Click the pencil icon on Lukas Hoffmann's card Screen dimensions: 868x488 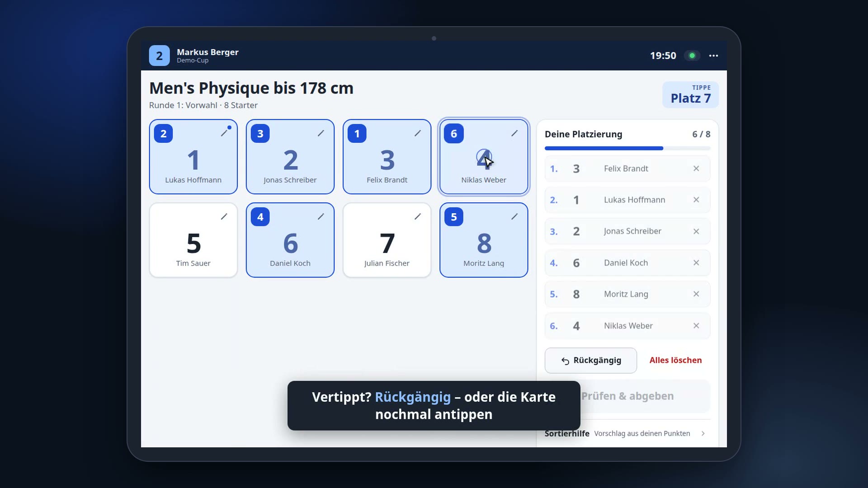click(224, 133)
